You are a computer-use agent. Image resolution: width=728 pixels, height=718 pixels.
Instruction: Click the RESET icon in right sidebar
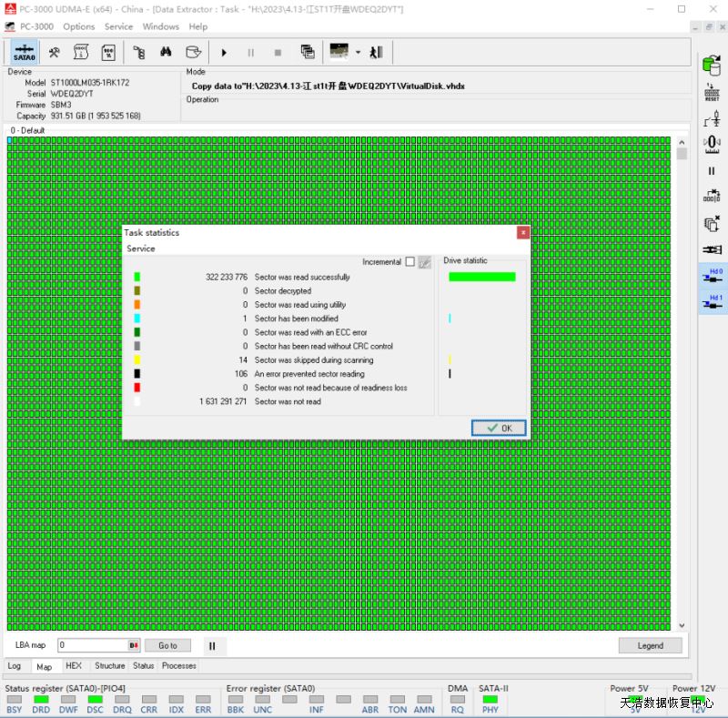point(712,92)
